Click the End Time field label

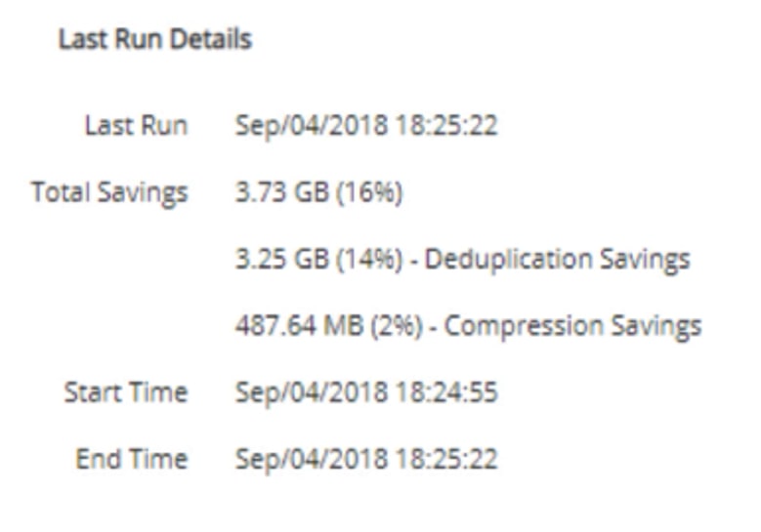point(132,459)
